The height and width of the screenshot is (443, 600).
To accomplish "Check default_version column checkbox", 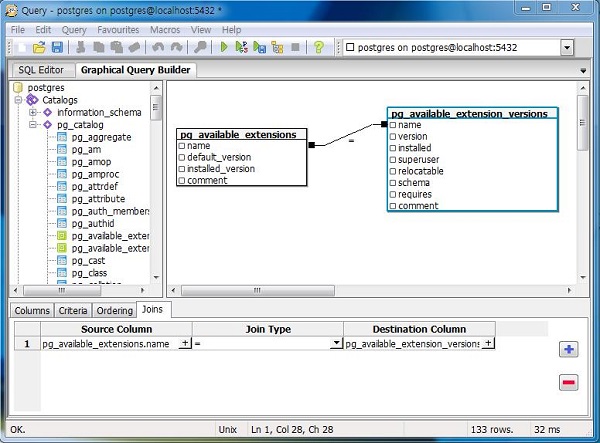I will (182, 157).
